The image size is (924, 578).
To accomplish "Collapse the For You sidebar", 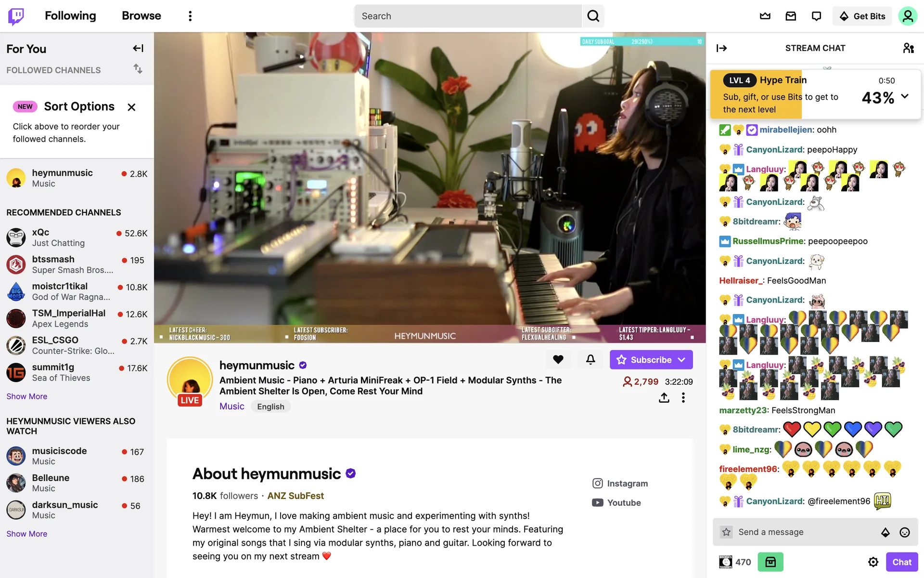I will (138, 48).
